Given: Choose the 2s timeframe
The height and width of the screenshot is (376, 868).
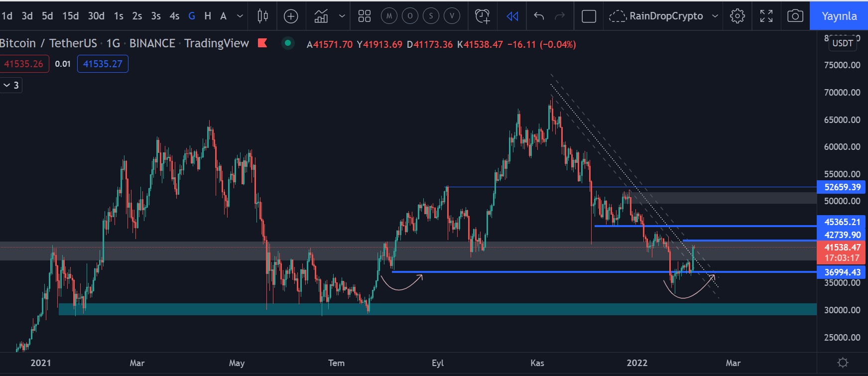Looking at the screenshot, I should click(x=137, y=16).
